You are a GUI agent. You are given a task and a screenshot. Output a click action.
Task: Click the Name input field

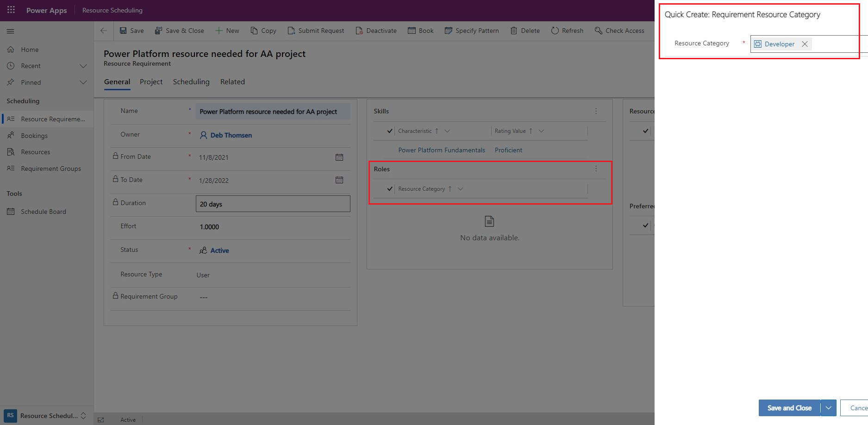[273, 112]
